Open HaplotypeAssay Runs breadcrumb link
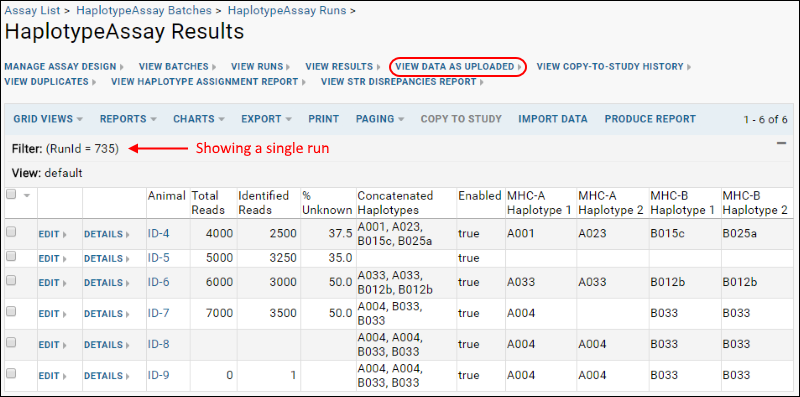The width and height of the screenshot is (800, 397). [287, 10]
